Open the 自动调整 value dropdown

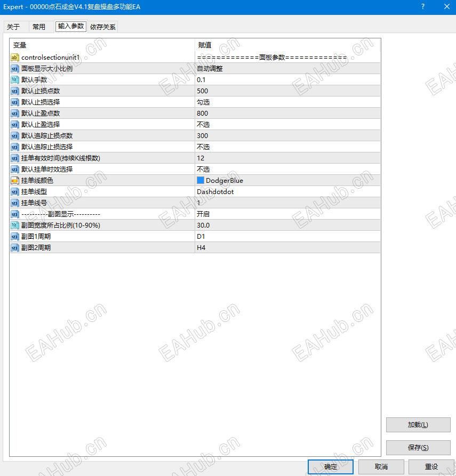[x=287, y=69]
